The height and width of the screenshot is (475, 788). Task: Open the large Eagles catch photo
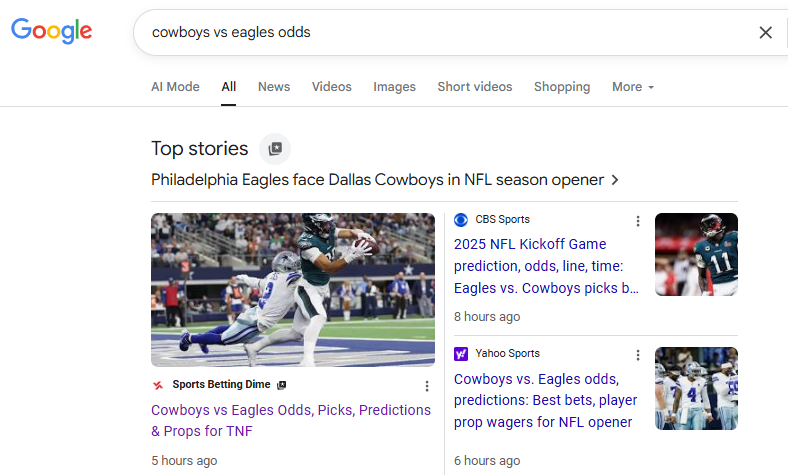[x=293, y=290]
